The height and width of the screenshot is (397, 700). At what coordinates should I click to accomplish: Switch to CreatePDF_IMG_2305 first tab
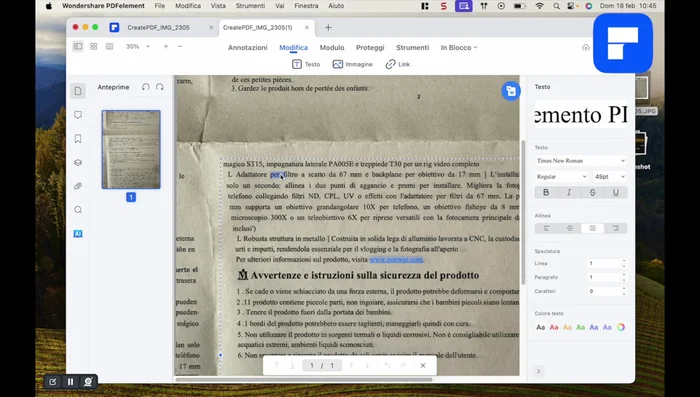[158, 28]
